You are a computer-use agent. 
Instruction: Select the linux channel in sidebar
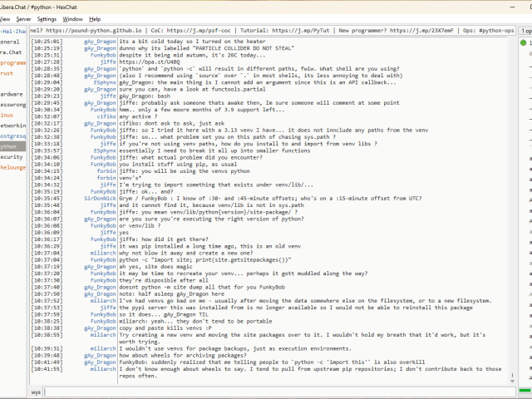(7, 115)
